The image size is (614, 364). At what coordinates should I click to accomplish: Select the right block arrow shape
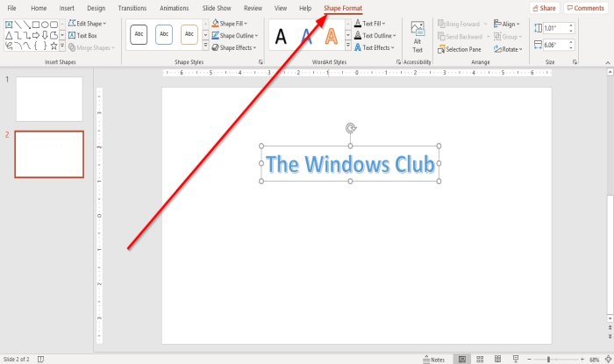pyautogui.click(x=36, y=35)
